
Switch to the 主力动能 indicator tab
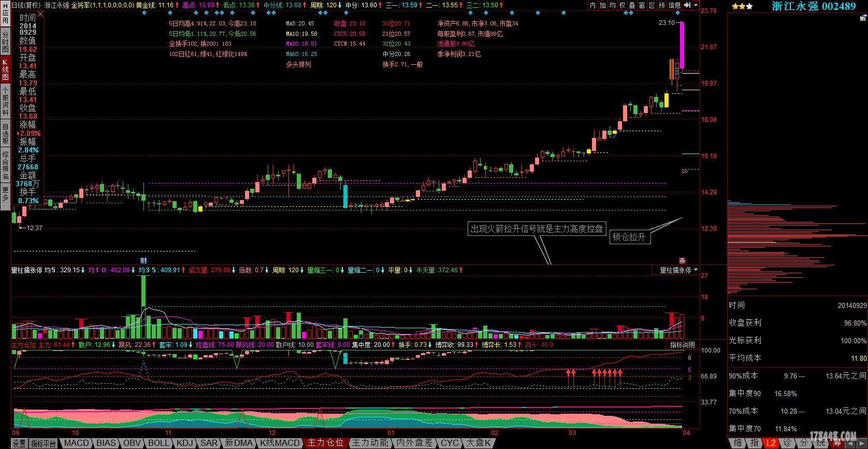coord(370,443)
